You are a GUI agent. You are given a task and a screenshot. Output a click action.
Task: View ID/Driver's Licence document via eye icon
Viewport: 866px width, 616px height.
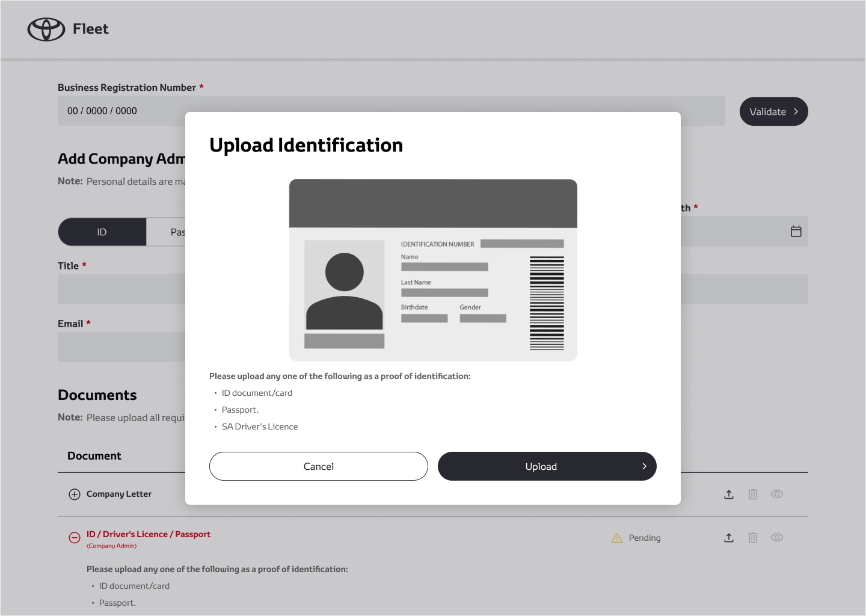click(776, 538)
